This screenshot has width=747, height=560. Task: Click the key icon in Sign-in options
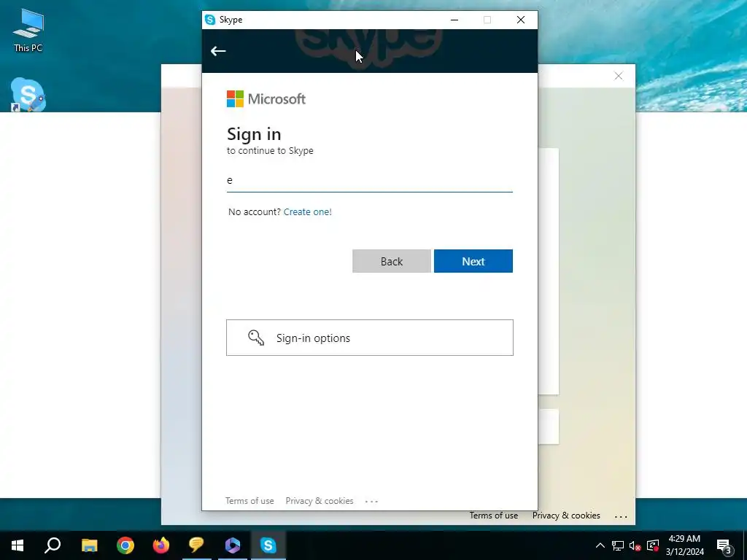click(256, 338)
